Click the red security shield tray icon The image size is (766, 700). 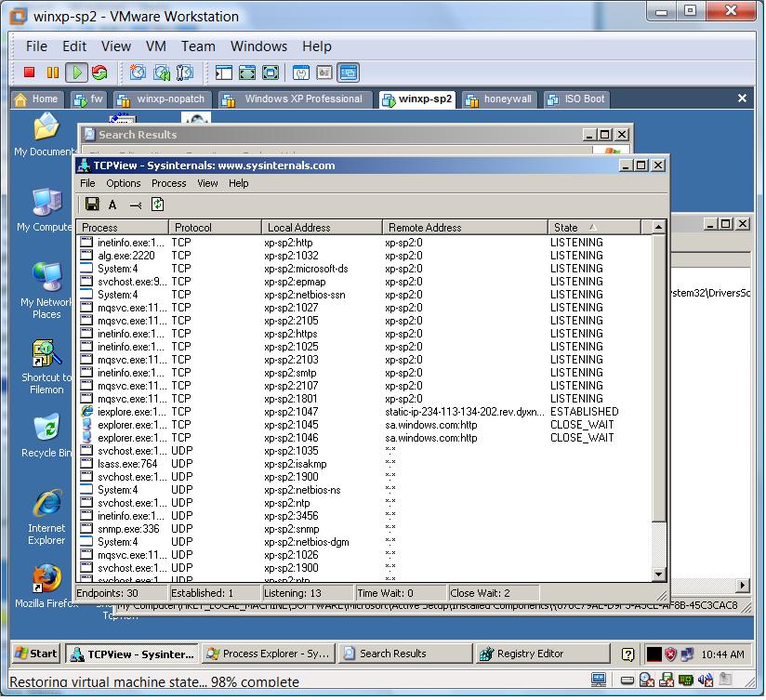[671, 654]
